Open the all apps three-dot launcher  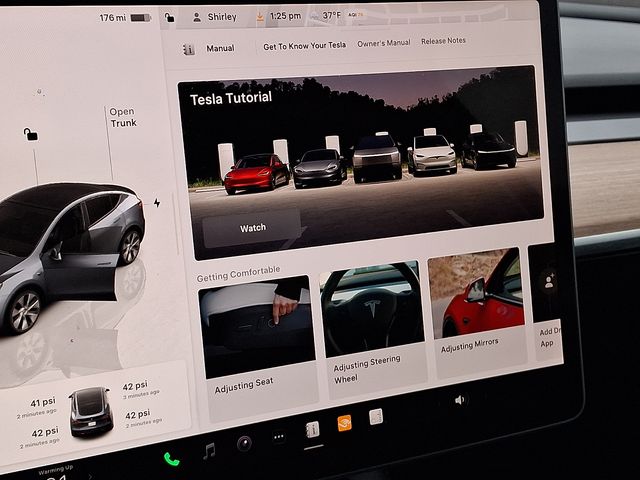pyautogui.click(x=279, y=436)
